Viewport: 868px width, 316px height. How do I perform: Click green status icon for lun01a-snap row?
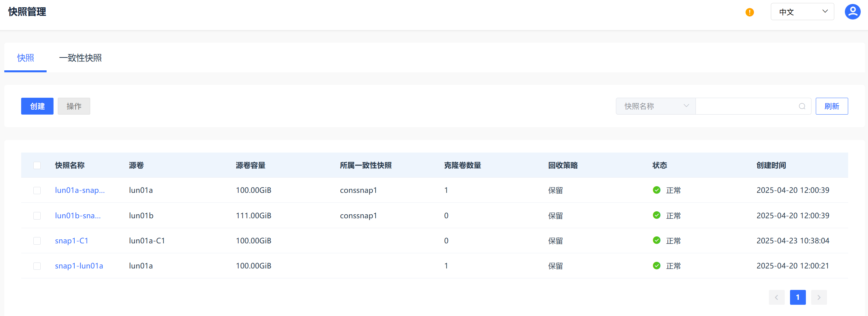[x=657, y=190]
